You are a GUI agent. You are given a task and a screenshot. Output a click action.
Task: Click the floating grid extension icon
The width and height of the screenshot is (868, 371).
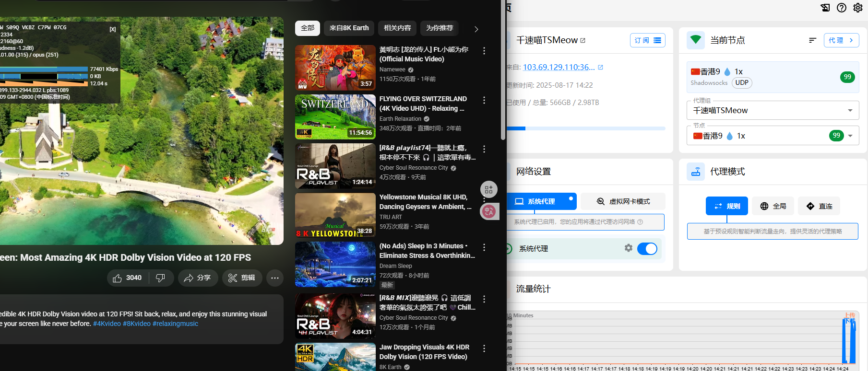(489, 189)
